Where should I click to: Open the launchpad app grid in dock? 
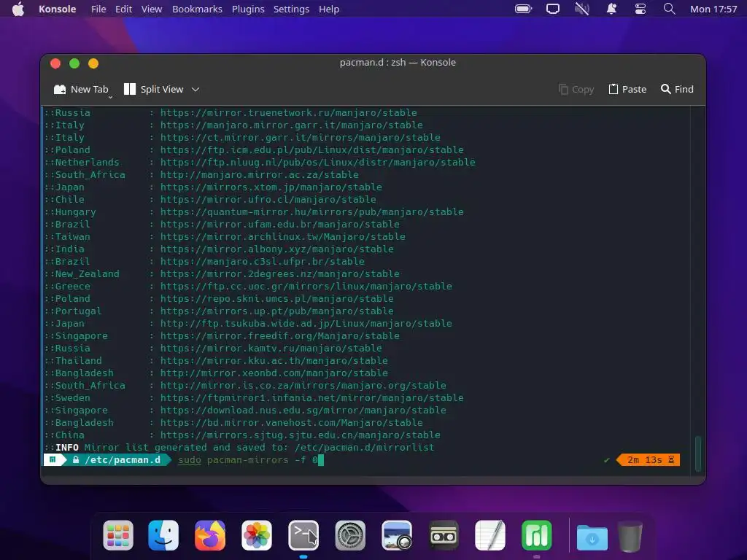pyautogui.click(x=118, y=535)
